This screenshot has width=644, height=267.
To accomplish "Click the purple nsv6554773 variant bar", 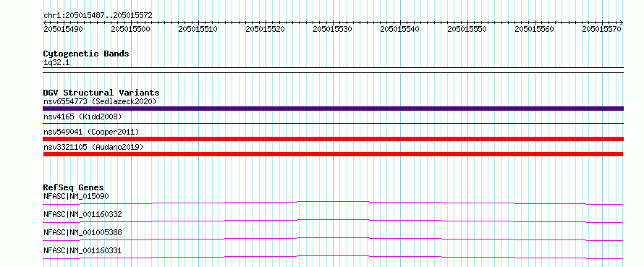I will click(333, 109).
